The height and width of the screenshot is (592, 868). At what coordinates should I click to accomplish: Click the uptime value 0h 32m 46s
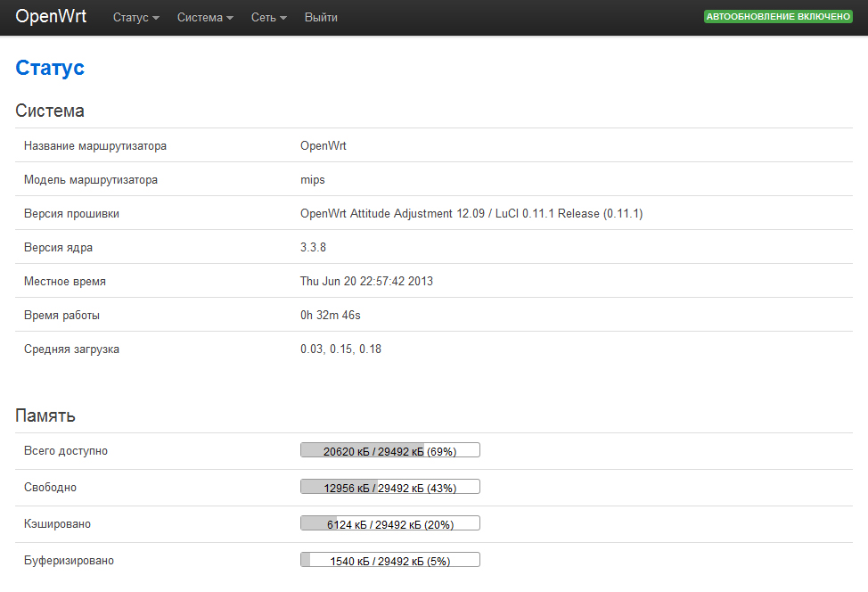330,316
